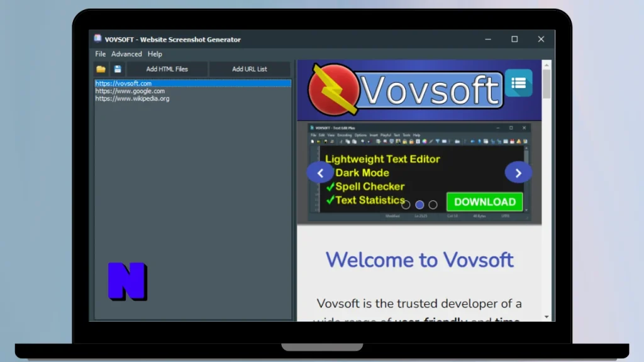The image size is (644, 362).
Task: Click the green DOWNLOAD button
Action: 485,202
